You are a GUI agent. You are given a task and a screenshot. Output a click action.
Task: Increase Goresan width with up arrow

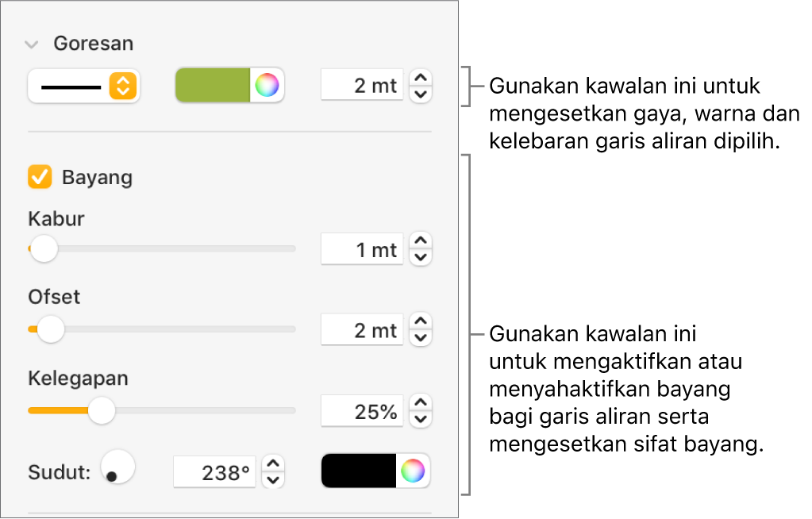[x=421, y=78]
